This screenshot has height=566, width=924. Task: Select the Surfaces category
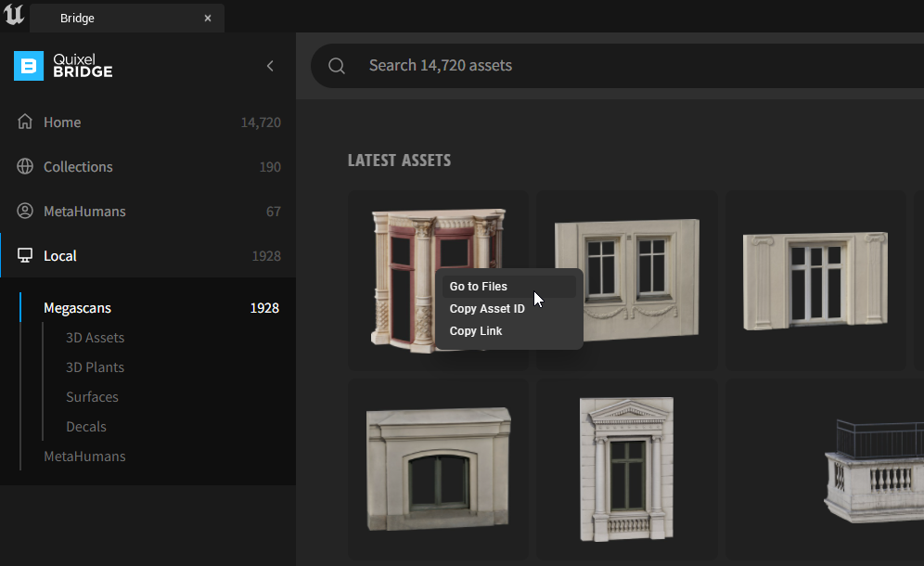point(92,397)
